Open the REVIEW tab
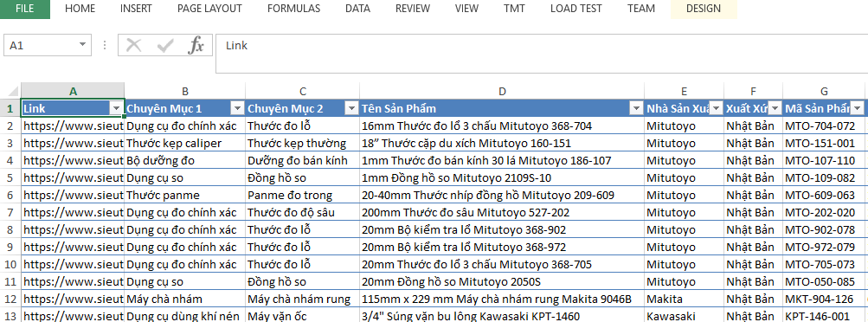The width and height of the screenshot is (868, 322). click(413, 9)
